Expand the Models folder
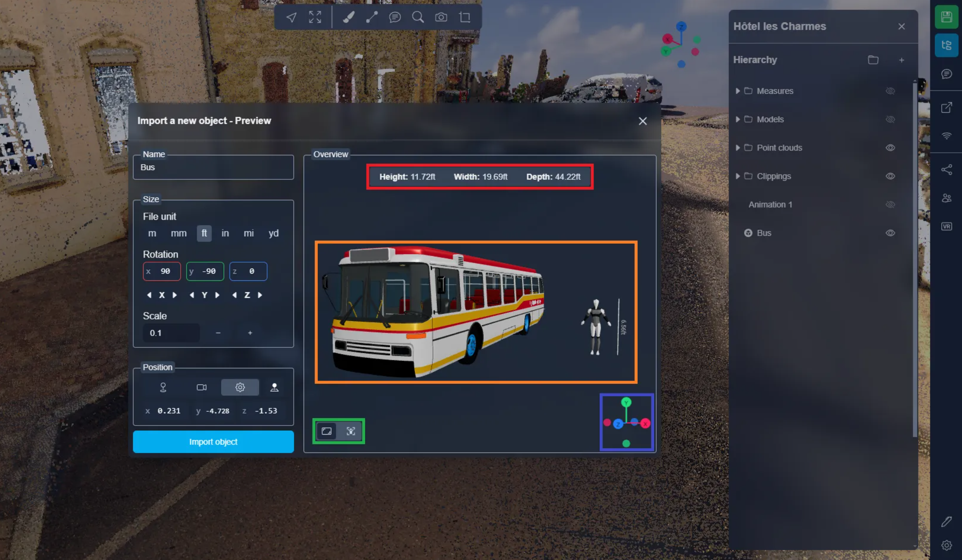The image size is (962, 560). click(737, 119)
